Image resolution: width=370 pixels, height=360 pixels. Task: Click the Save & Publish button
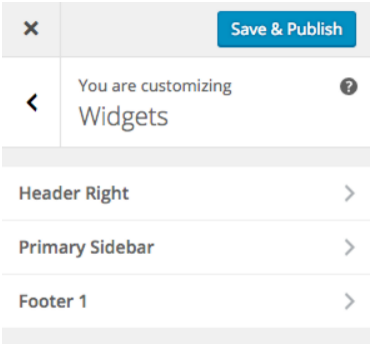287,29
